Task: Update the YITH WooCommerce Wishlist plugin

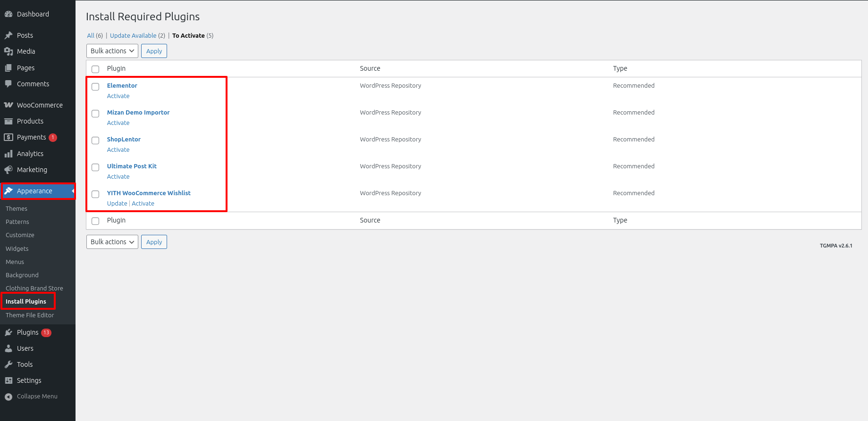Action: point(117,203)
